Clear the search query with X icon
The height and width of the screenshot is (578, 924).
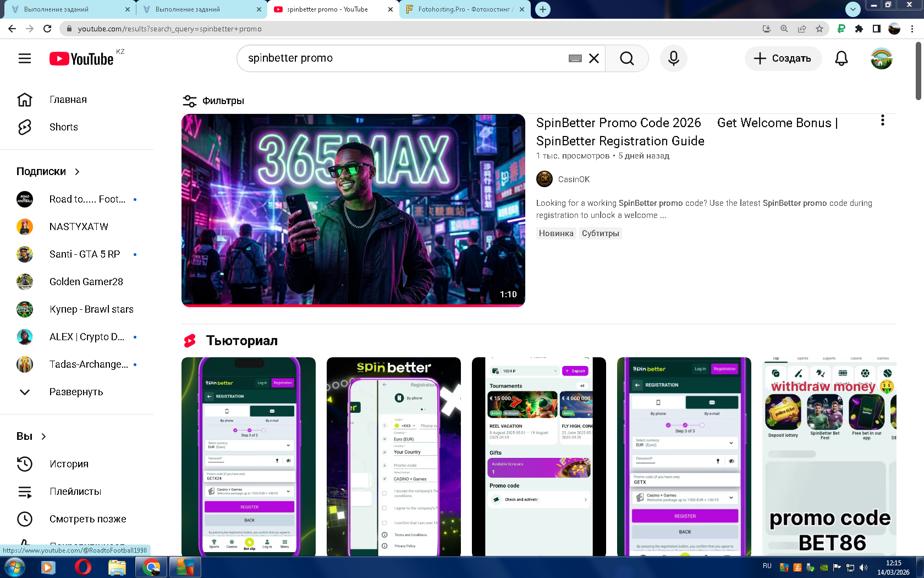click(594, 58)
